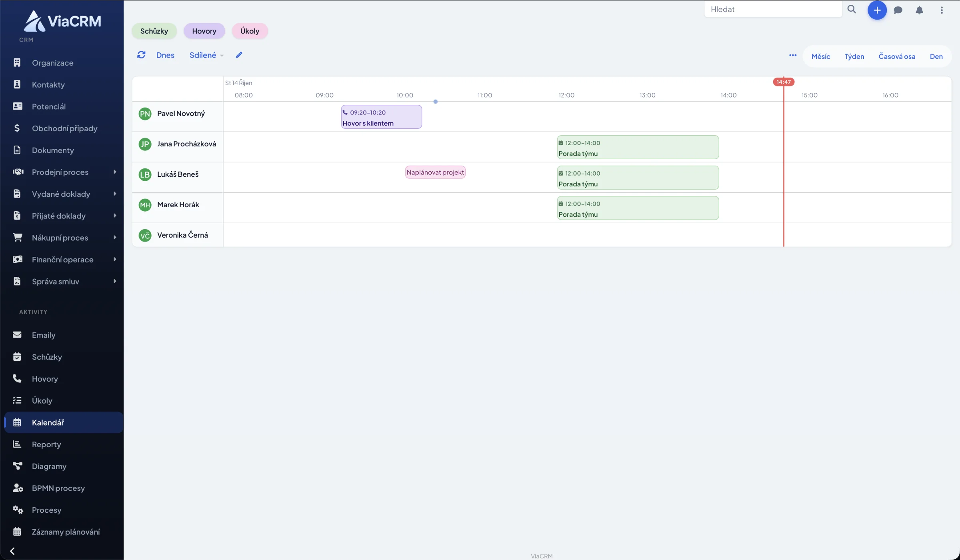The image size is (960, 560).
Task: Open the Sdílené dropdown
Action: [x=206, y=55]
